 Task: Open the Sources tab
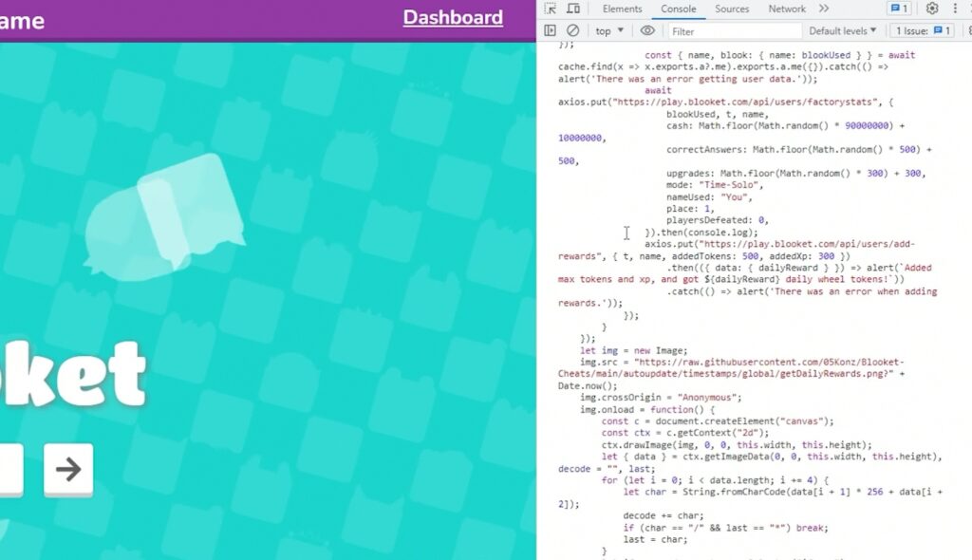pyautogui.click(x=732, y=9)
